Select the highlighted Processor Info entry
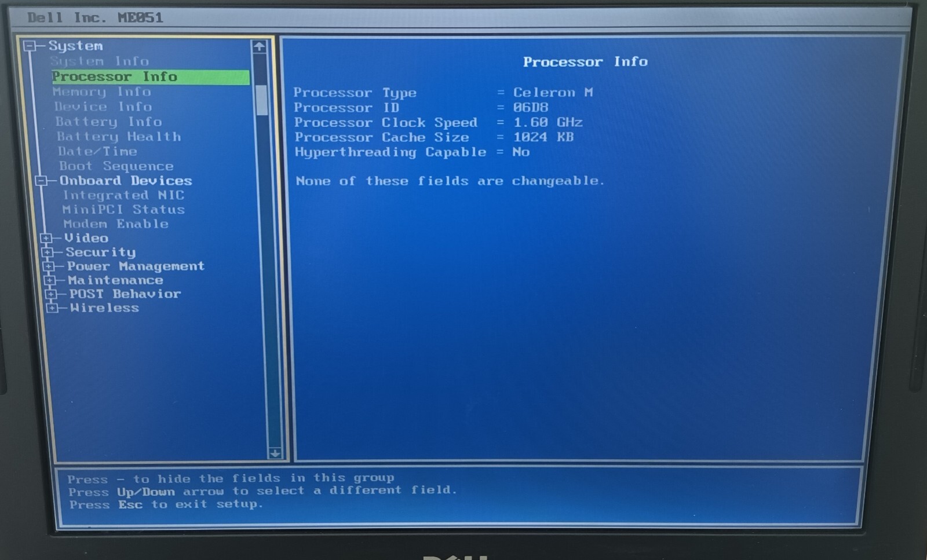This screenshot has height=560, width=927. pos(151,77)
